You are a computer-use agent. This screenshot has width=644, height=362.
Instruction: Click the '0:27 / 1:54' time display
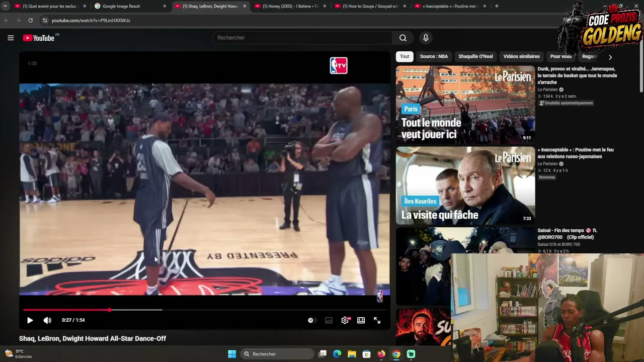pyautogui.click(x=73, y=320)
